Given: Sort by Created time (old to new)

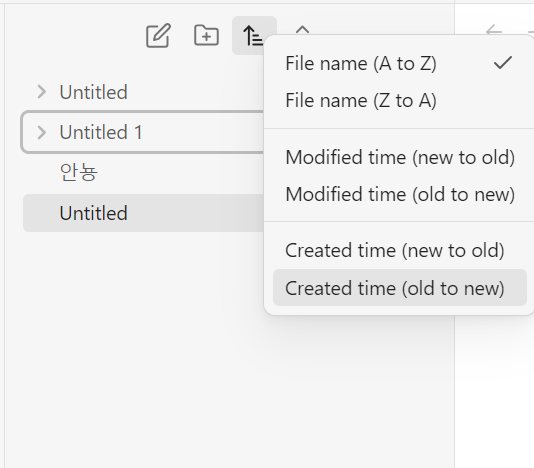Looking at the screenshot, I should [400, 288].
